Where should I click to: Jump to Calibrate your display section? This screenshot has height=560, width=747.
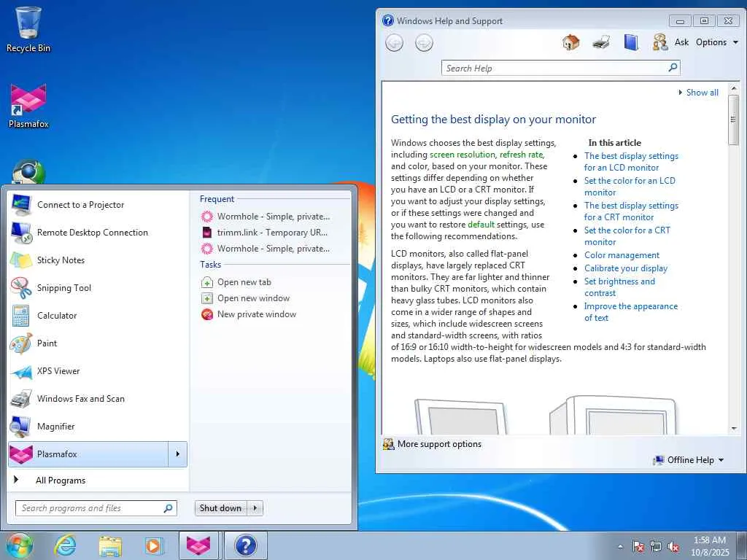[626, 268]
